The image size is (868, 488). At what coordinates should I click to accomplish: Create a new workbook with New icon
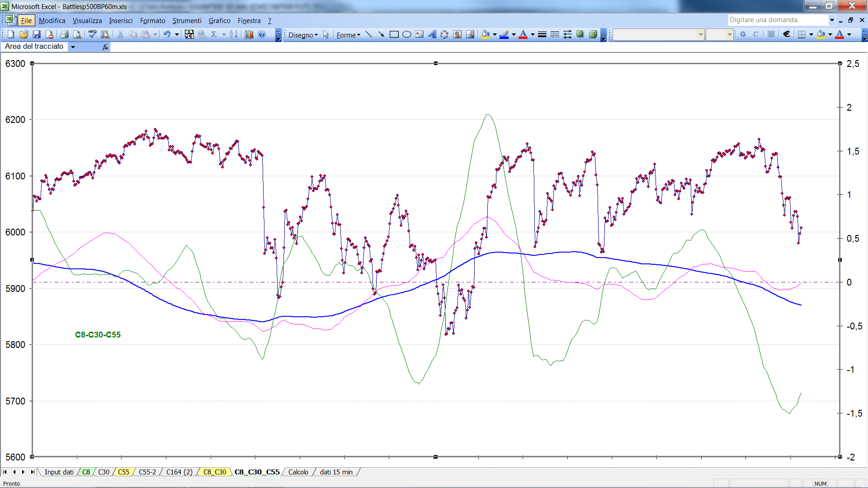pyautogui.click(x=11, y=34)
